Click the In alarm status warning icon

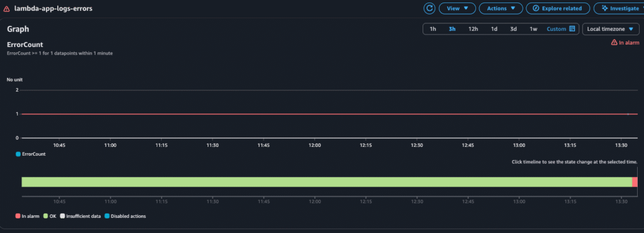(614, 42)
